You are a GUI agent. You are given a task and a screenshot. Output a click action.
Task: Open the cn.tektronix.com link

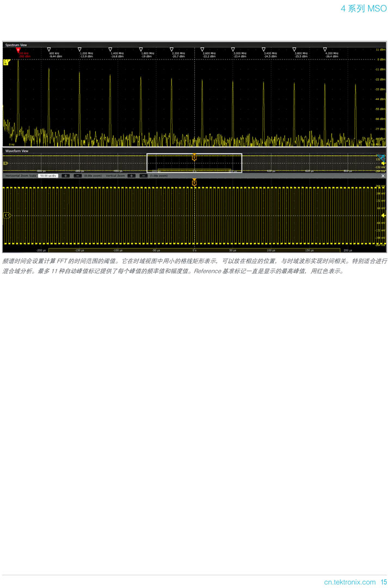pyautogui.click(x=350, y=582)
